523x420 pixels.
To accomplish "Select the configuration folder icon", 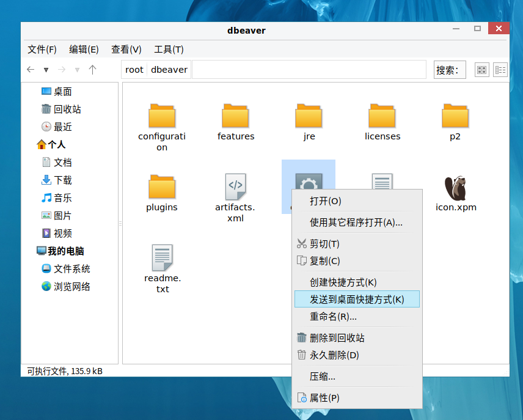I will 162,116.
